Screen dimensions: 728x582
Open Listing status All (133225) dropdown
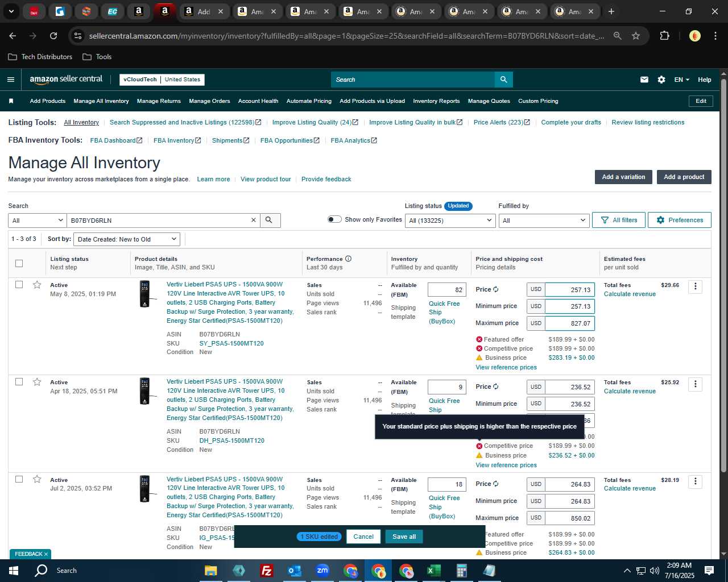coord(450,221)
